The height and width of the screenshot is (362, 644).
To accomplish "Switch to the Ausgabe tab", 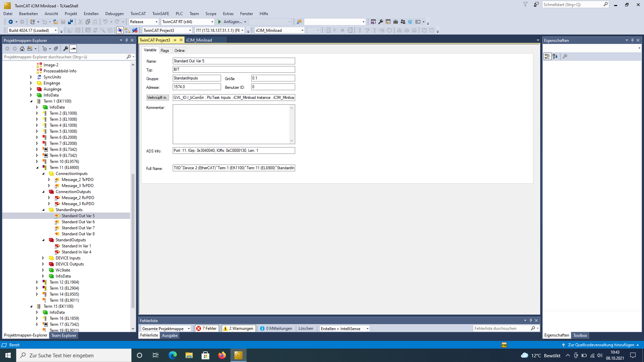I will [x=170, y=336].
